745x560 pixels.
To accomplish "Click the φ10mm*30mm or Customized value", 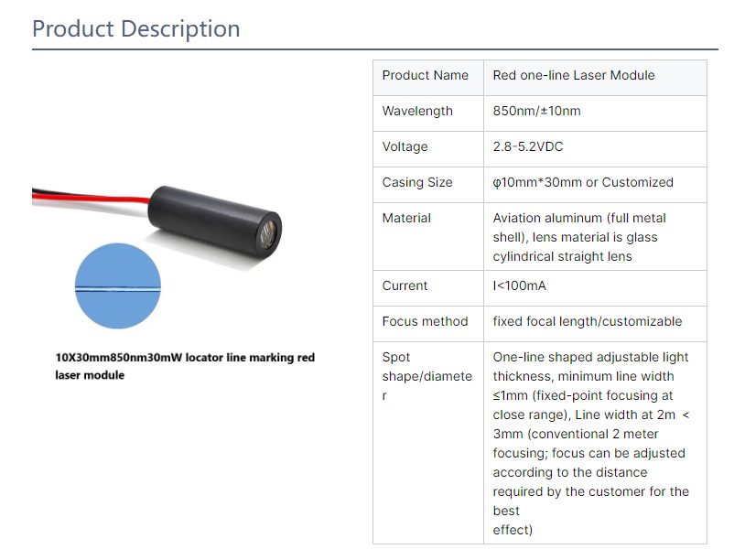I will tap(583, 183).
